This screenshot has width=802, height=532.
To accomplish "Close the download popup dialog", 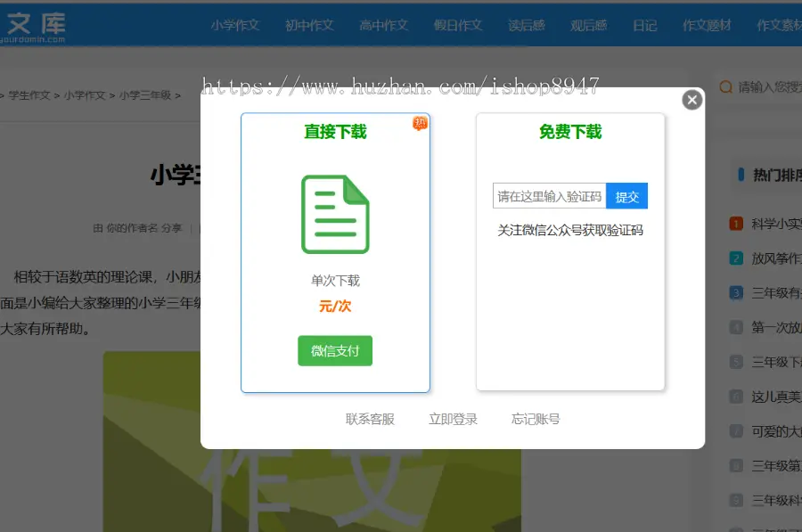I will click(x=692, y=100).
